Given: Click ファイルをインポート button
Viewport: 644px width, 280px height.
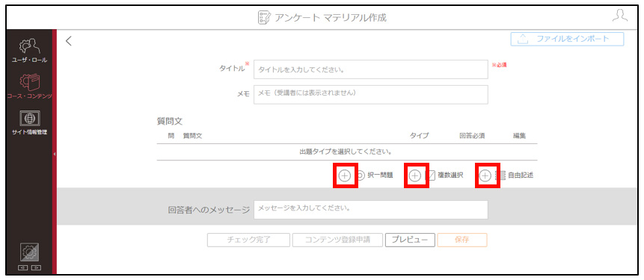Looking at the screenshot, I should 567,40.
